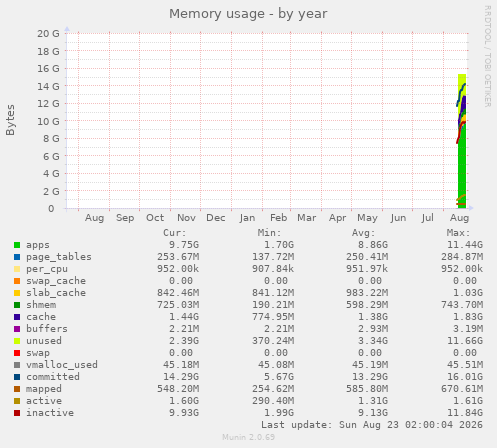Viewport: 497px width, 448px height.
Task: Click the per_cpu min value 907.84k
Action: tap(273, 269)
